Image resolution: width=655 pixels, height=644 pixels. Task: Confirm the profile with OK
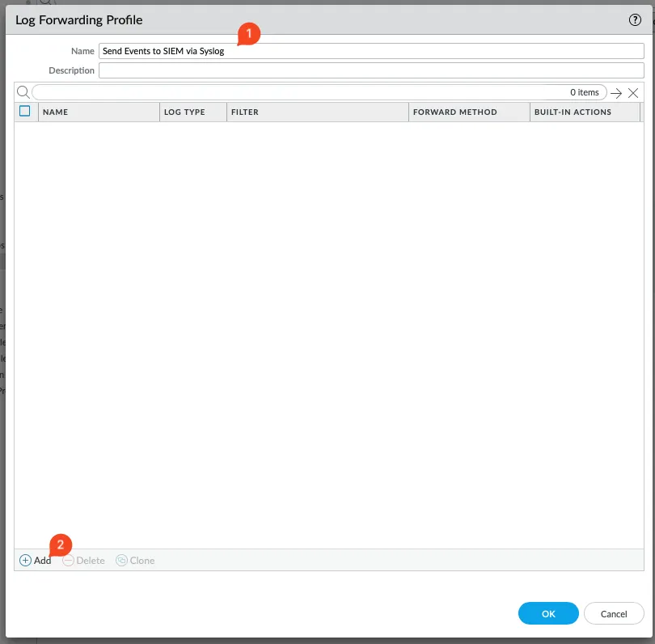click(x=548, y=613)
